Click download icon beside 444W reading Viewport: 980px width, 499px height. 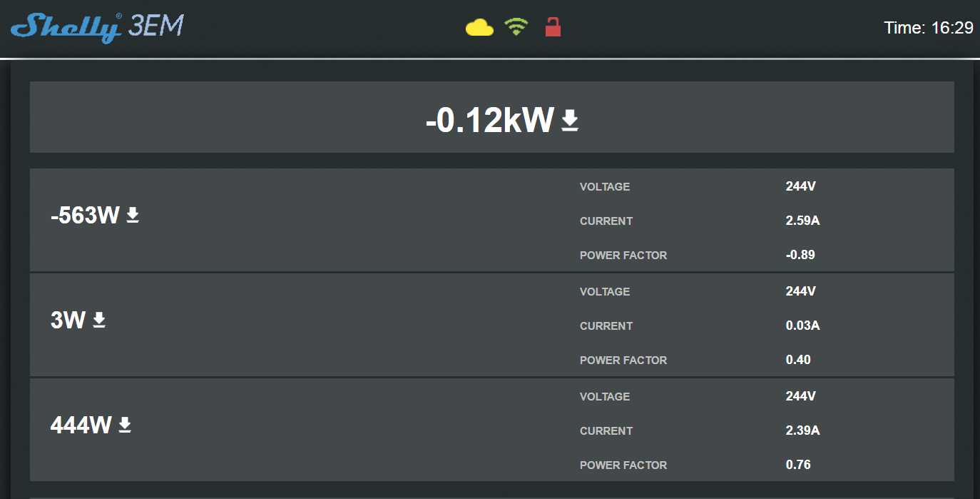[125, 425]
